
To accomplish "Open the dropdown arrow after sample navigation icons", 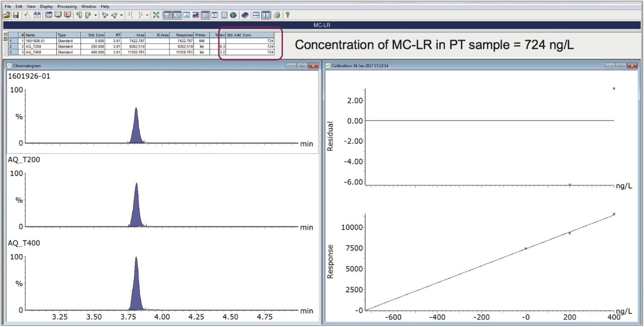I will pos(96,15).
